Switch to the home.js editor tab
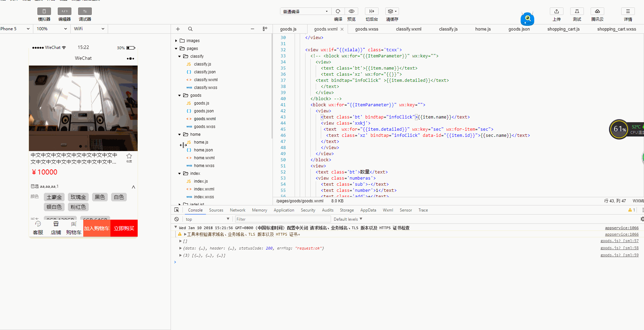This screenshot has width=644, height=330. [x=483, y=29]
